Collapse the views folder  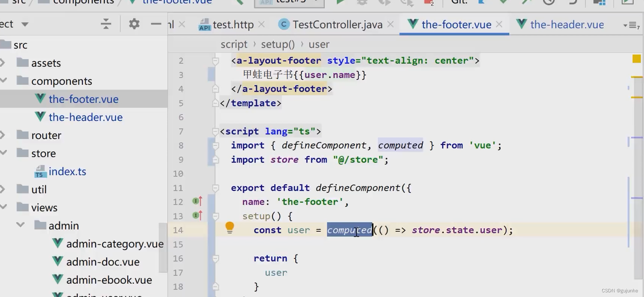click(x=4, y=207)
